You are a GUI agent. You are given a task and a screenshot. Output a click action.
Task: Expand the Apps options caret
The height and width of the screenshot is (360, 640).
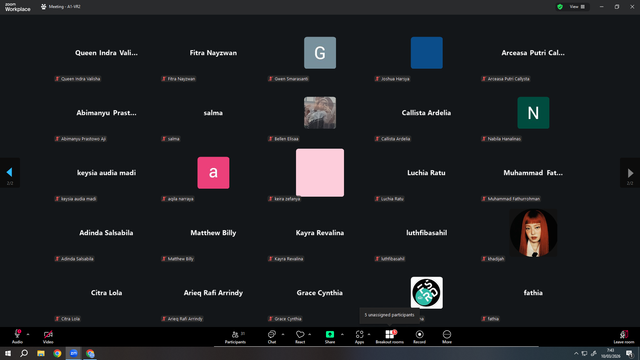point(369,334)
